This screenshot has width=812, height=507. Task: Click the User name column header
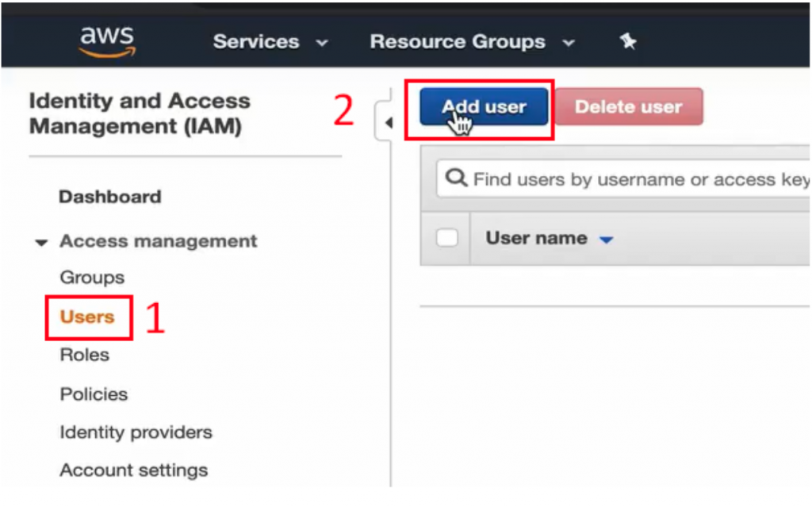coord(536,238)
